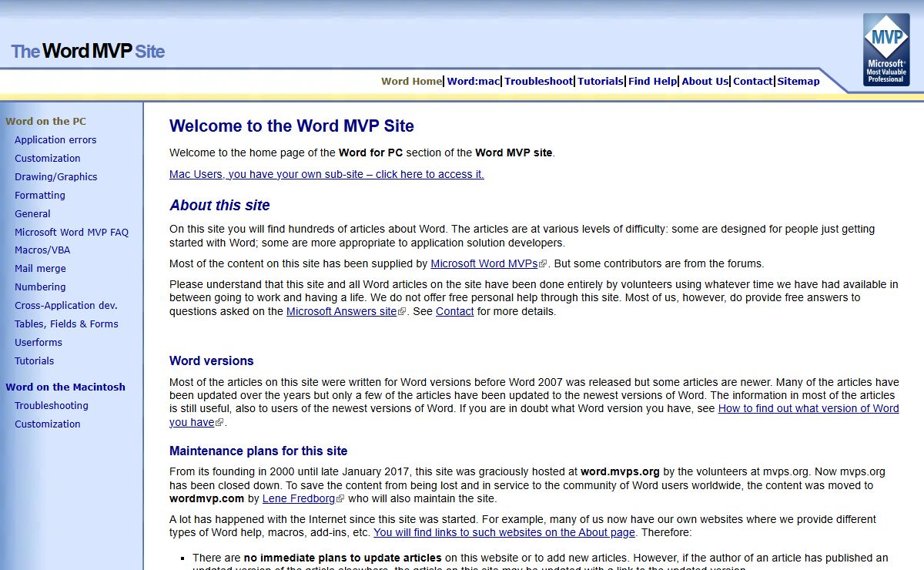Open Cross-Application dev. sidebar link
Viewport: 924px width, 570px height.
(66, 306)
